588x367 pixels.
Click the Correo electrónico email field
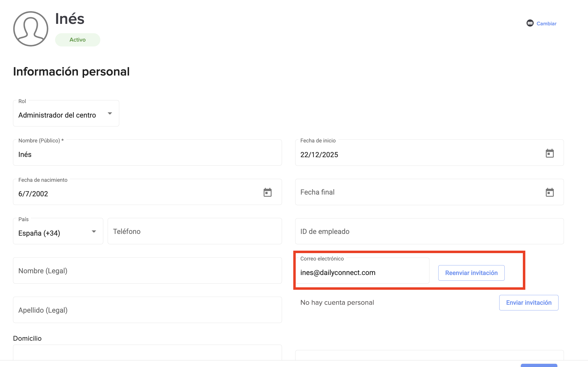(362, 273)
